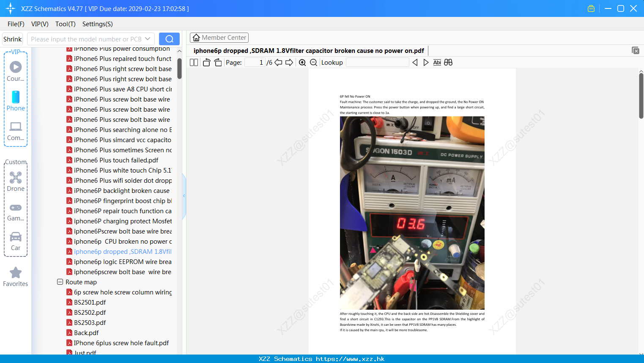Close the opened PDF tab panel icon

point(635,50)
